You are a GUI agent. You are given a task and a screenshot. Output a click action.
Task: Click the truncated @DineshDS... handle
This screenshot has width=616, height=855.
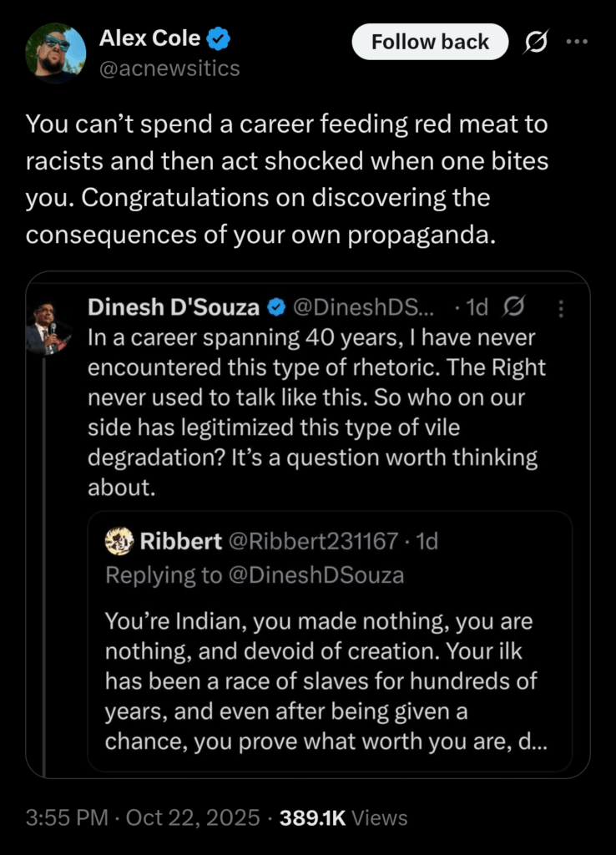[x=361, y=307]
